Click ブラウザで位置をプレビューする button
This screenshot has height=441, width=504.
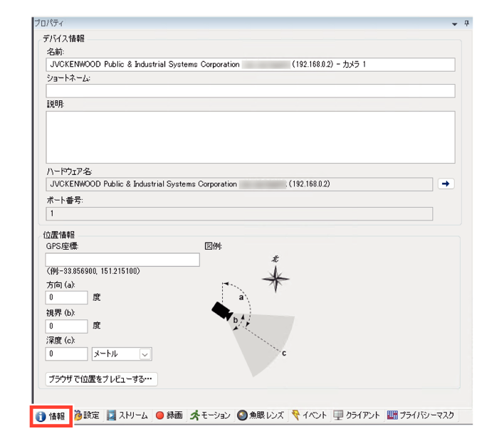click(x=101, y=379)
